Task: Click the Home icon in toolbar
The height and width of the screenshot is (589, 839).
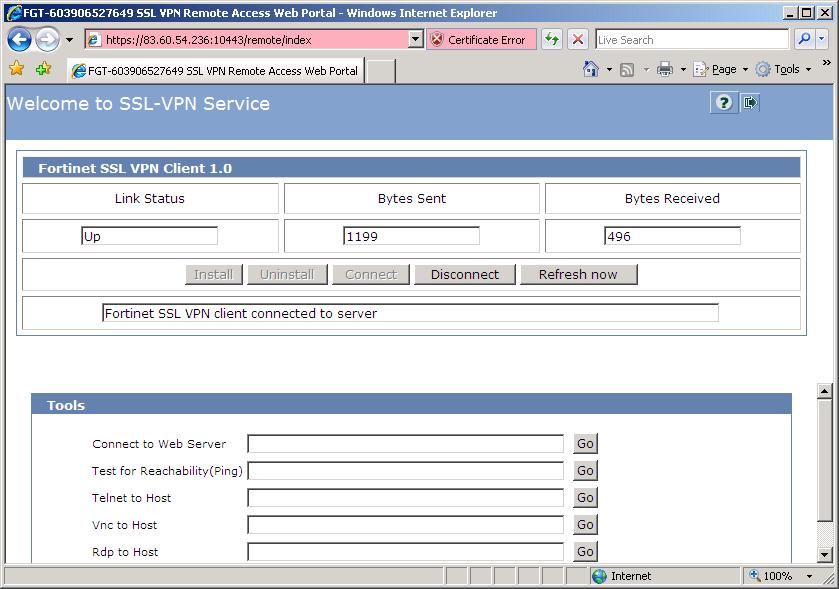Action: (590, 69)
